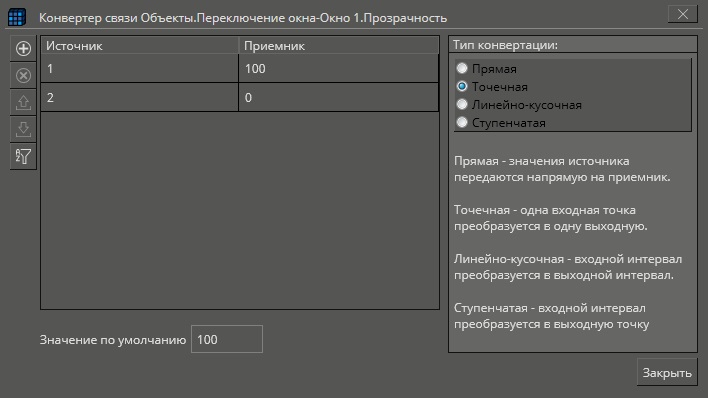The height and width of the screenshot is (398, 708).
Task: Move the selected row down with the arrow icon
Action: point(23,129)
